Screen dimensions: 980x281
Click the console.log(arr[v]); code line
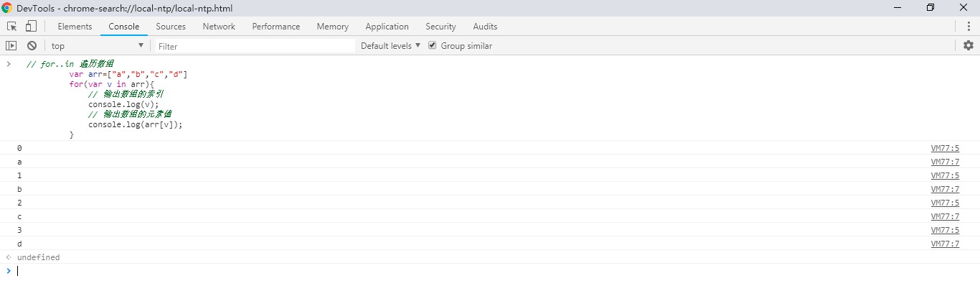(136, 124)
